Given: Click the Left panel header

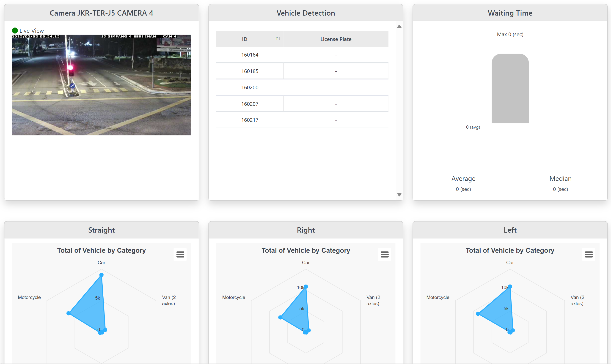Looking at the screenshot, I should 510,230.
